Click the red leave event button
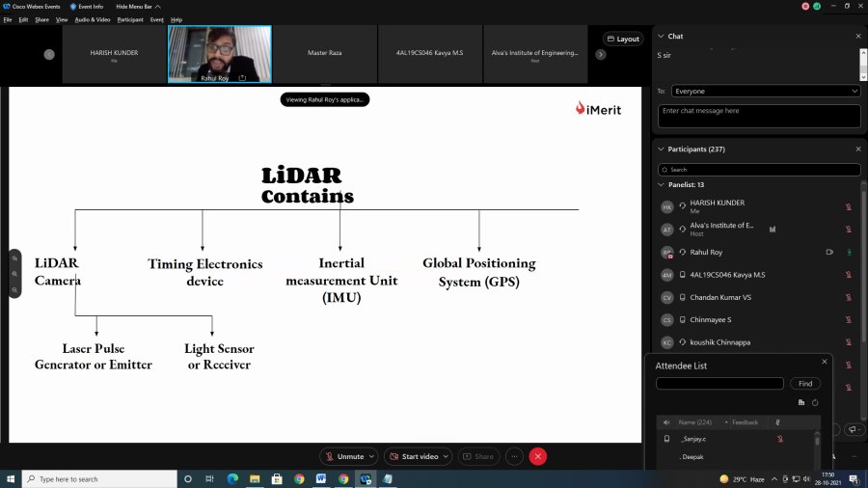 tap(538, 456)
